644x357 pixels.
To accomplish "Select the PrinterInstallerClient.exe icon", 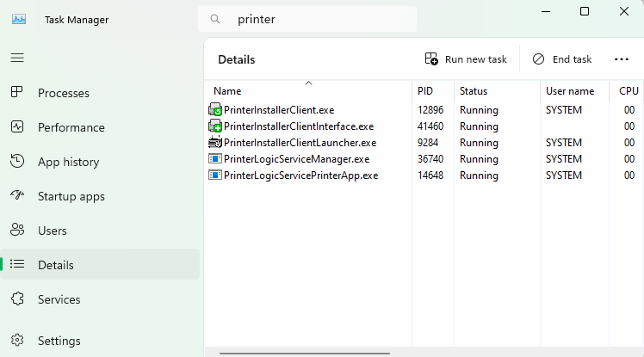I will pos(215,109).
